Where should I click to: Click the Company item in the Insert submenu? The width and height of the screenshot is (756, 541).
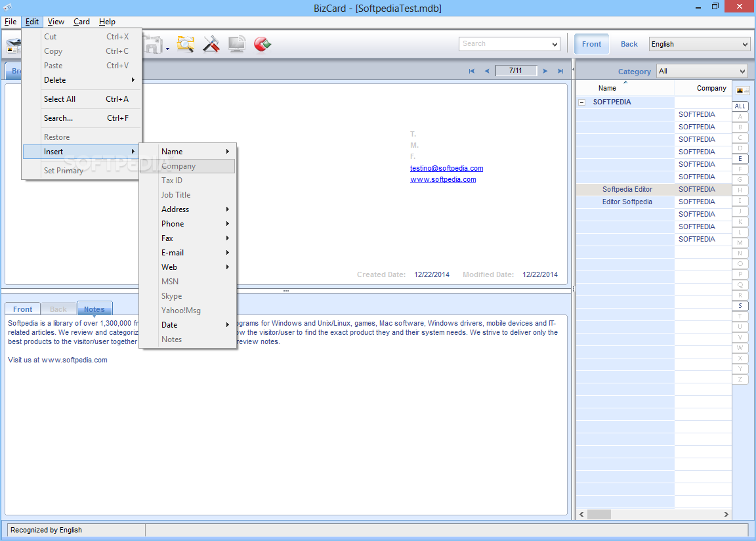188,166
